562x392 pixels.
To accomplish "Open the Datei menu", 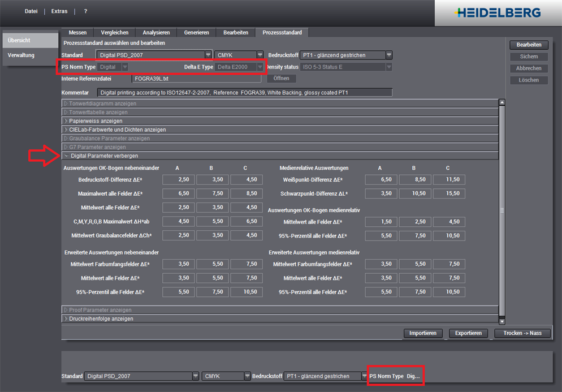I will coord(31,11).
